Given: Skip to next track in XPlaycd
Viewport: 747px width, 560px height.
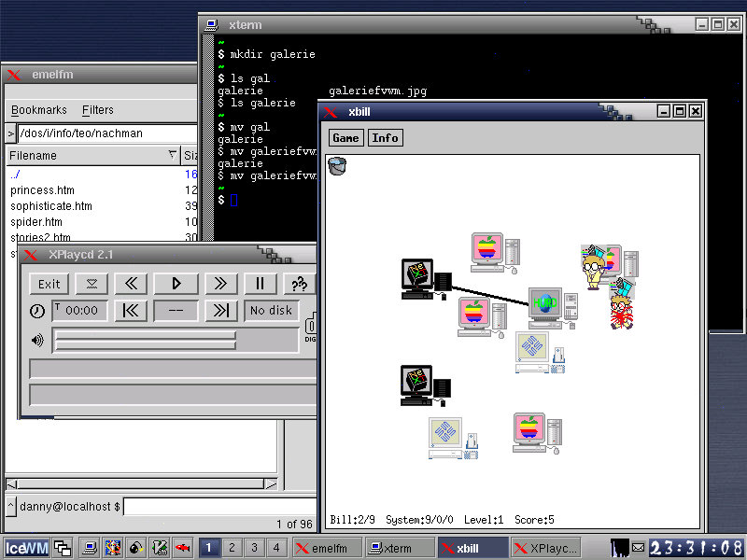Looking at the screenshot, I should point(220,311).
